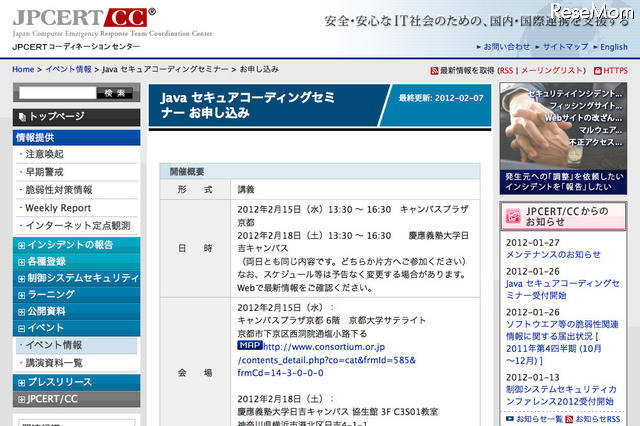Select イベント情報 in the sidebar
This screenshot has height=426, width=640.
click(x=54, y=345)
